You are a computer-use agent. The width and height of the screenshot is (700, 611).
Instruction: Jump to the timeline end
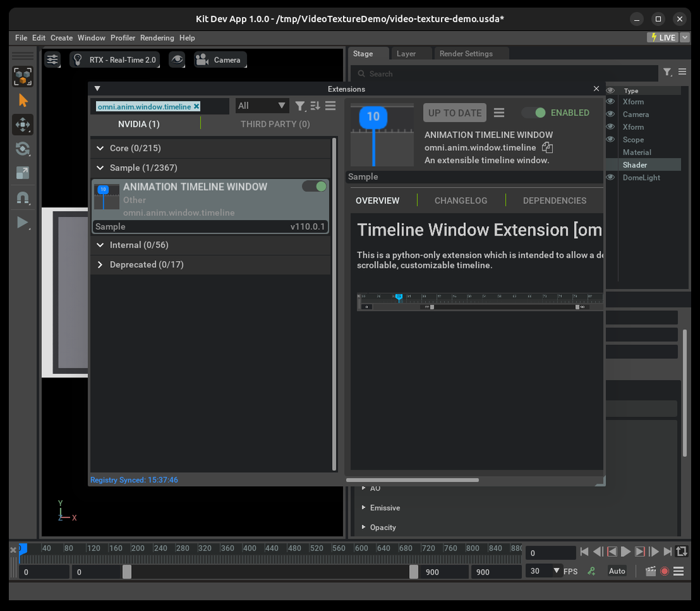coord(668,552)
